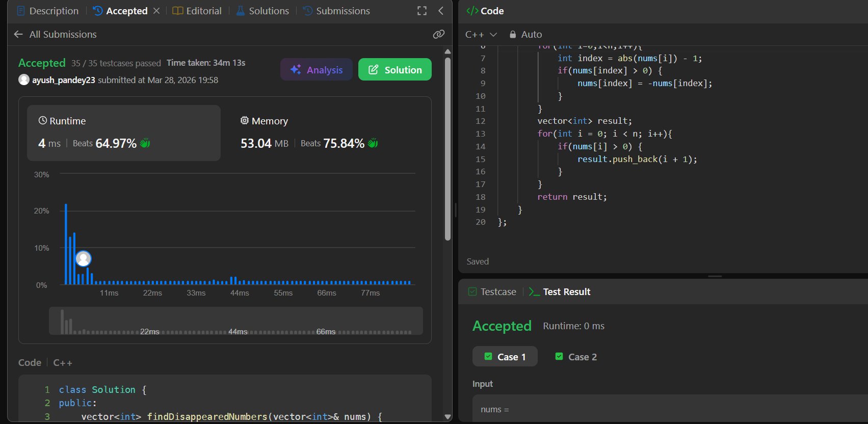Click the Auto lock icon

(x=513, y=34)
